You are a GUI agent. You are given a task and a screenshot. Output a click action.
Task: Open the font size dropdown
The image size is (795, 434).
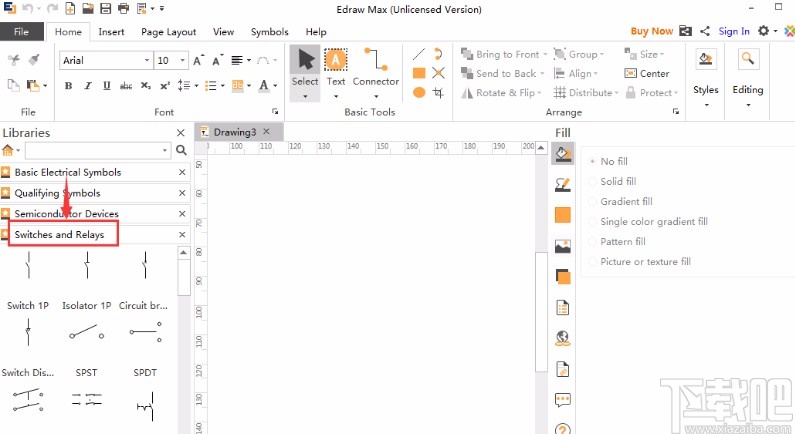point(183,60)
